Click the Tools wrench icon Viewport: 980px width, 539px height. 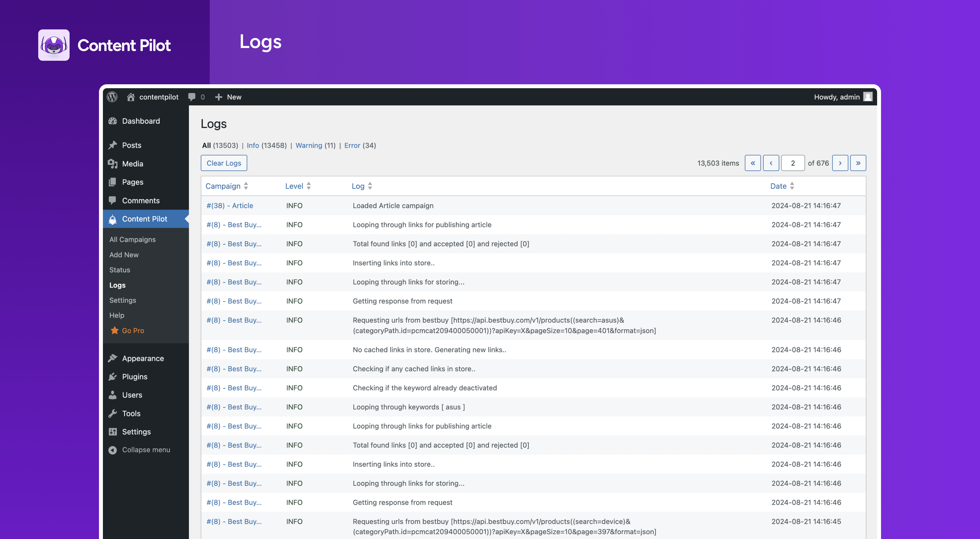[113, 413]
